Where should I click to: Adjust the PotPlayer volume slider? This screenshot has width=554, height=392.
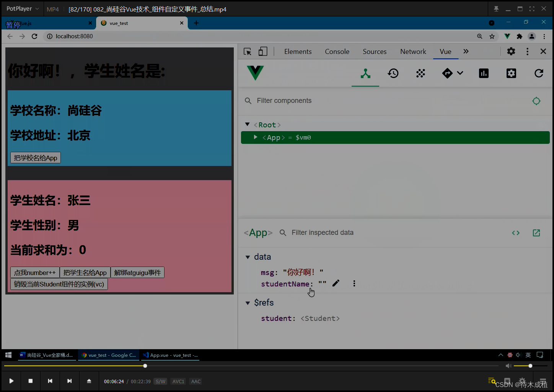point(530,366)
